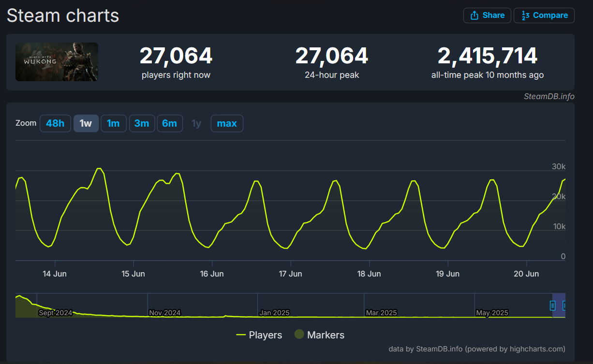Select the 6m zoom option
The width and height of the screenshot is (593, 364).
click(x=169, y=123)
